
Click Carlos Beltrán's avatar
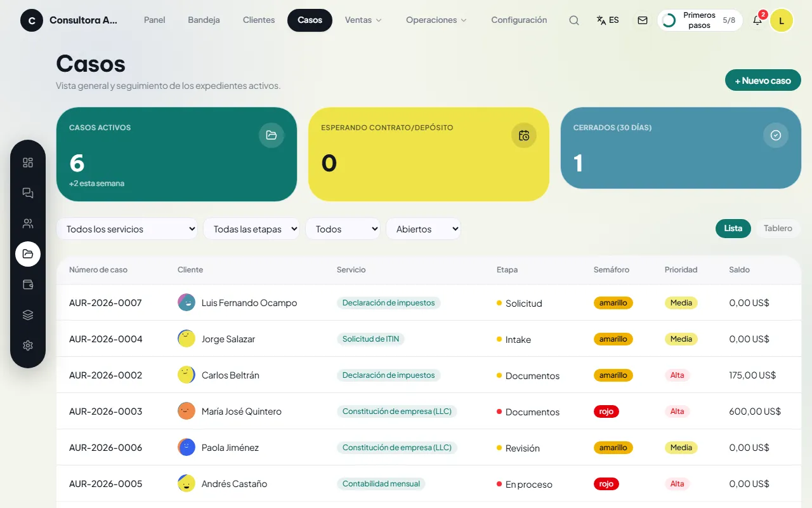pos(187,375)
